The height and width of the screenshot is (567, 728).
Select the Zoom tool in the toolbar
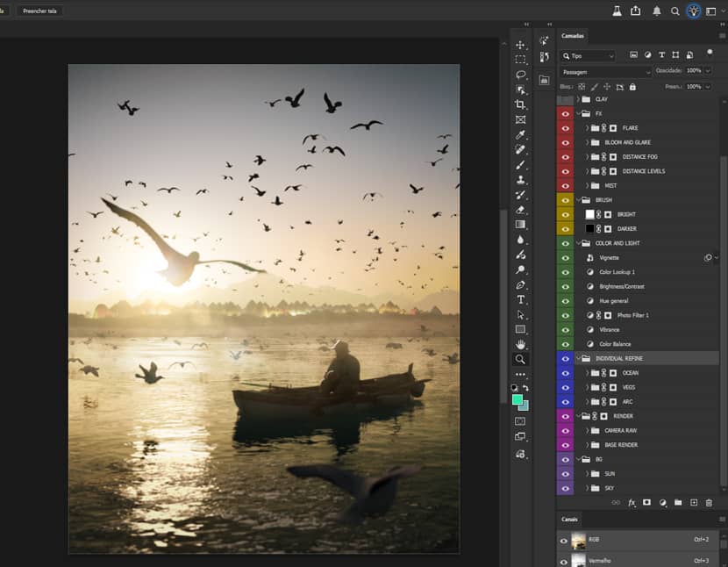[x=520, y=358]
